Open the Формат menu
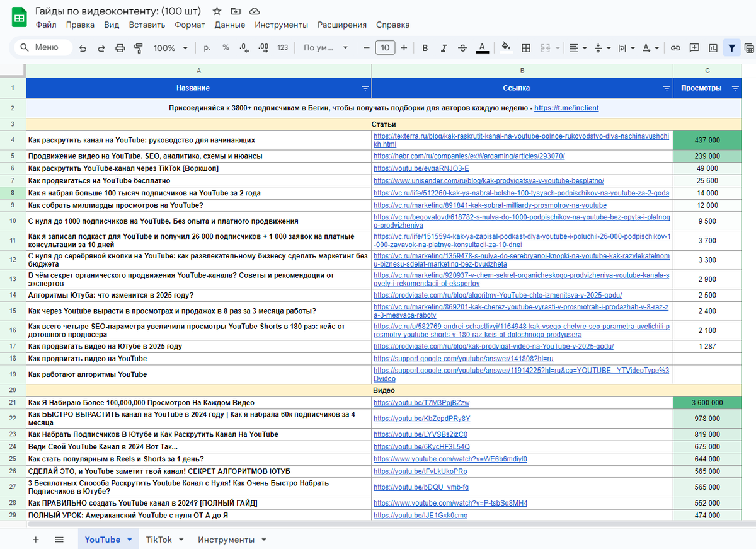756x549 pixels. point(190,25)
